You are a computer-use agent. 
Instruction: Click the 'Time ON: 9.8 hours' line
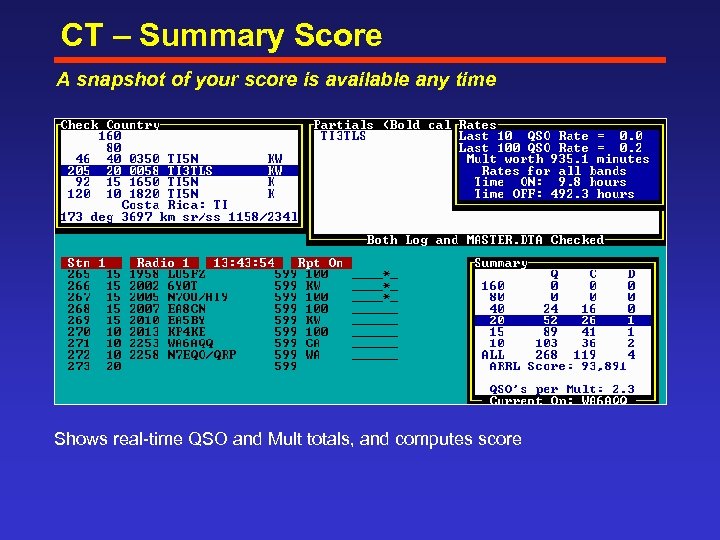click(550, 182)
